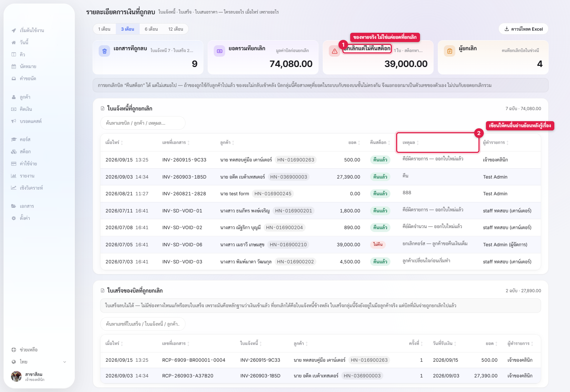The image size is (570, 392).
Task: Select the 3 เดือน period tab
Action: (x=128, y=29)
